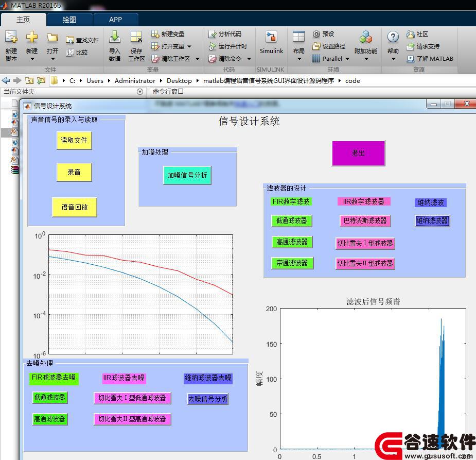The width and height of the screenshot is (476, 460).
Task: Click the Up One Level folder icon
Action: pos(29,80)
